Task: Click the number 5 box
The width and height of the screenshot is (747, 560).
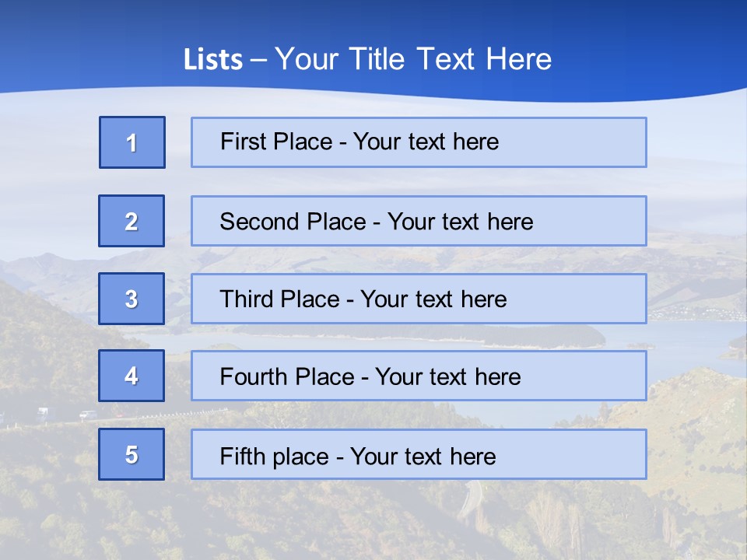Action: coord(132,454)
